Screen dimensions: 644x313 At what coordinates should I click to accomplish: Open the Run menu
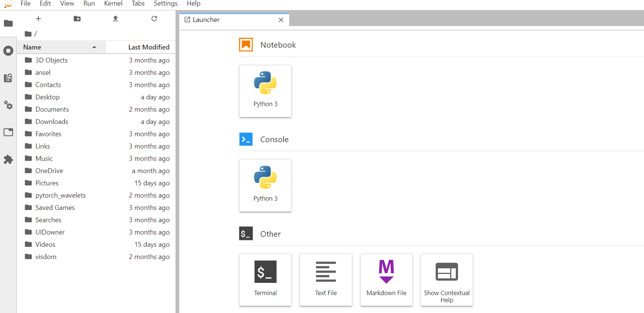89,4
